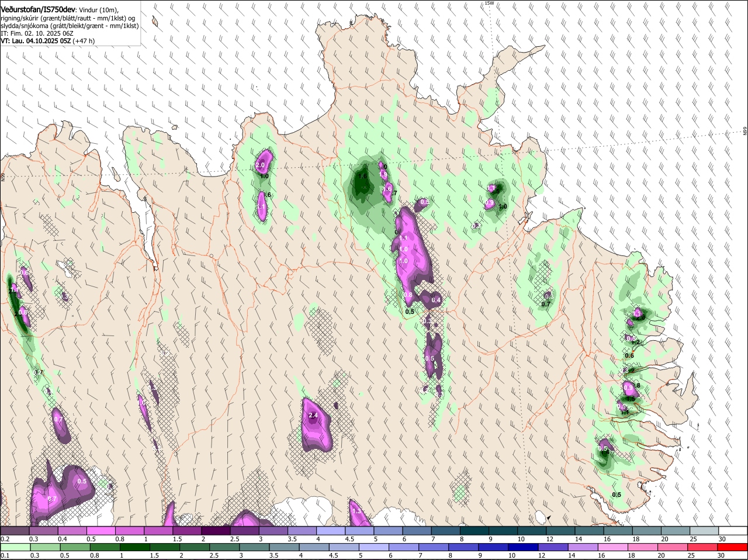Pick the palest green rain swatch starting at 0.1

point(15,547)
